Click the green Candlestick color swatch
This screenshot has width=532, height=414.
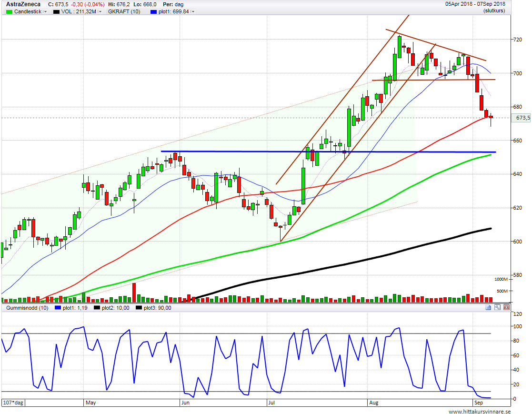coord(10,11)
